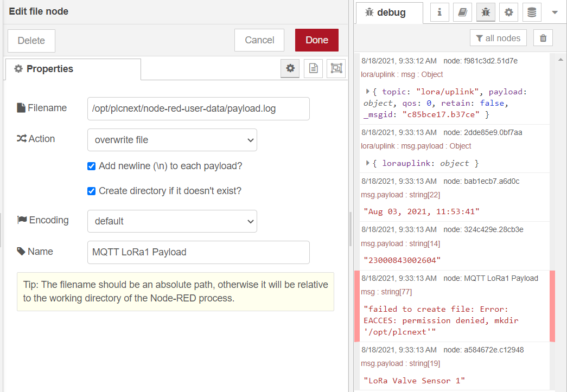Click 'msg.payload : string[14]' label

pos(400,243)
